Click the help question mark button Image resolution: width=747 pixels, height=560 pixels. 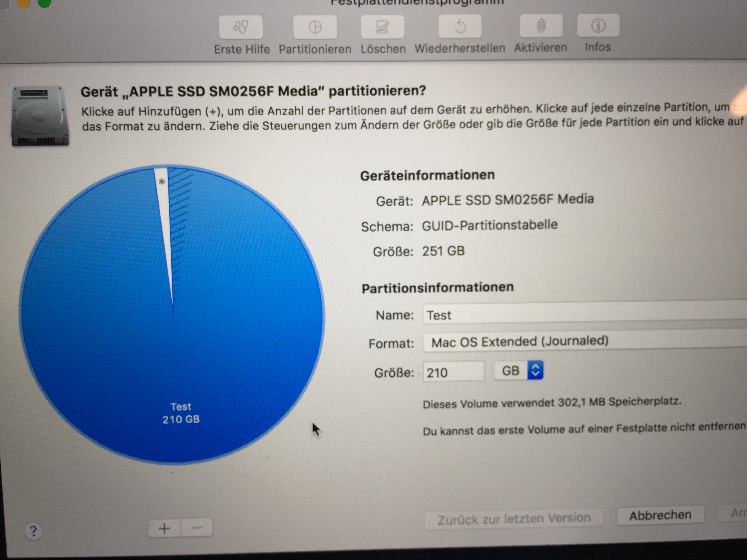(x=33, y=531)
